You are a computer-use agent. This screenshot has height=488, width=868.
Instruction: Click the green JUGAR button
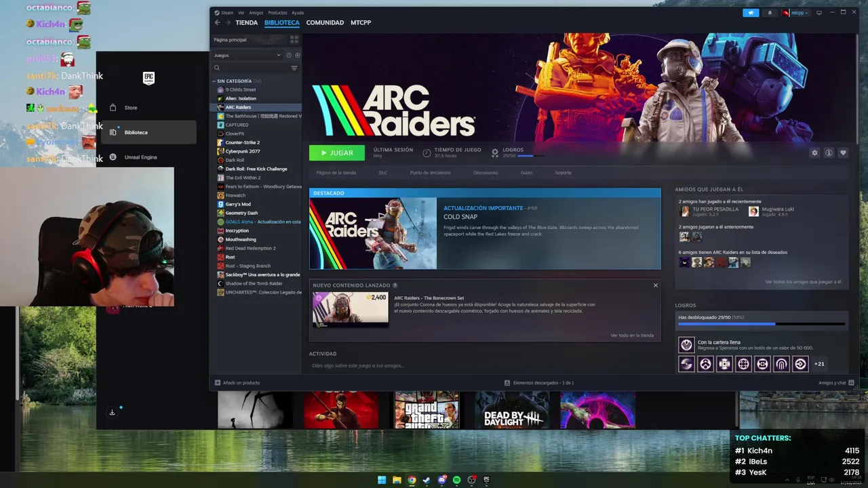click(x=337, y=153)
